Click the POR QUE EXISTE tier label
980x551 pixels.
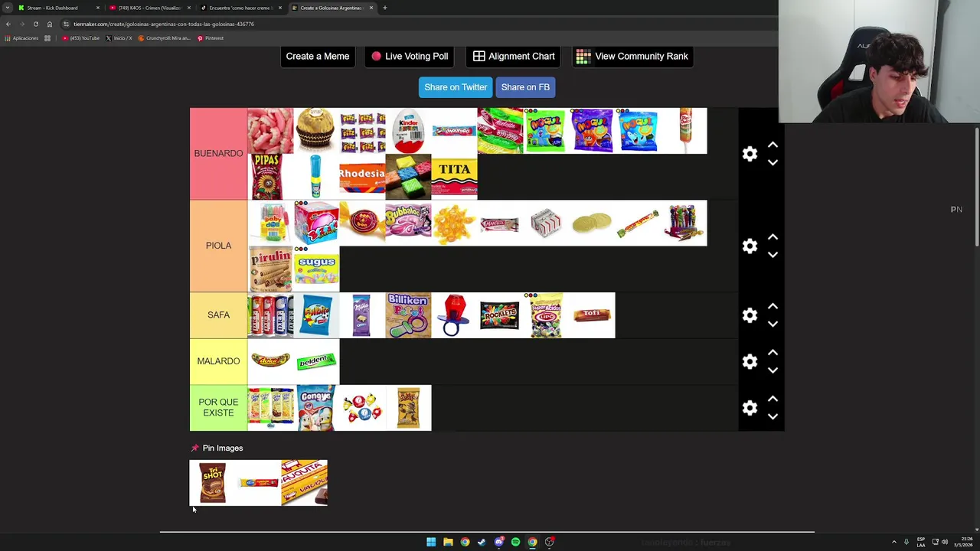pos(218,408)
